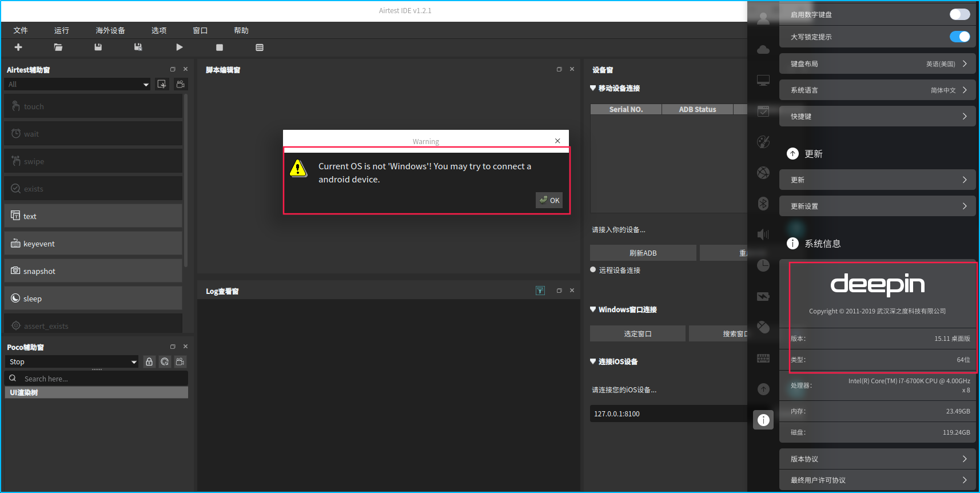Click the Airtest assistant record camera icon
The image size is (980, 493).
[x=180, y=84]
